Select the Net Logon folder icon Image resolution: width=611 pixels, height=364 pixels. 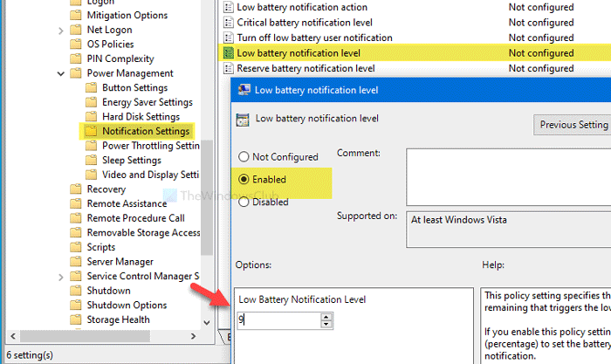[76, 30]
